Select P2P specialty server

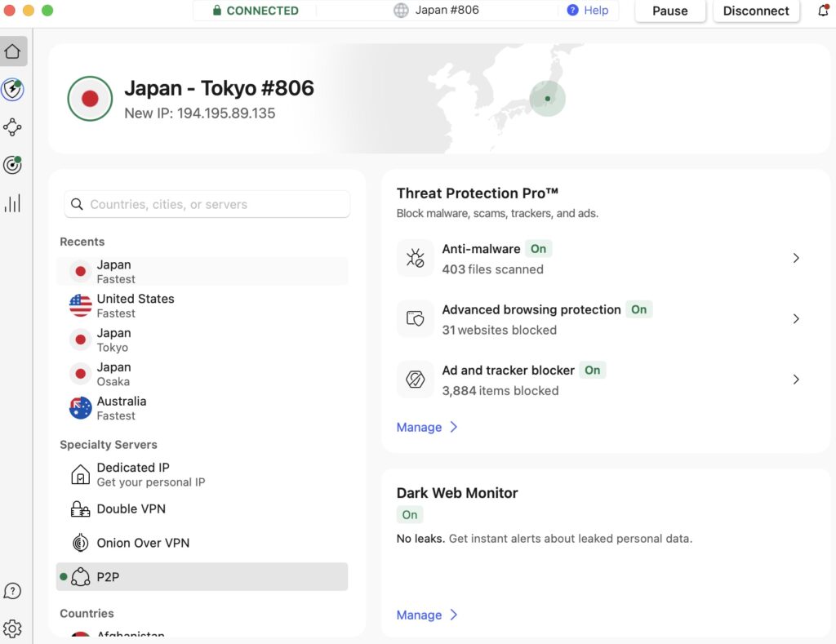point(202,577)
